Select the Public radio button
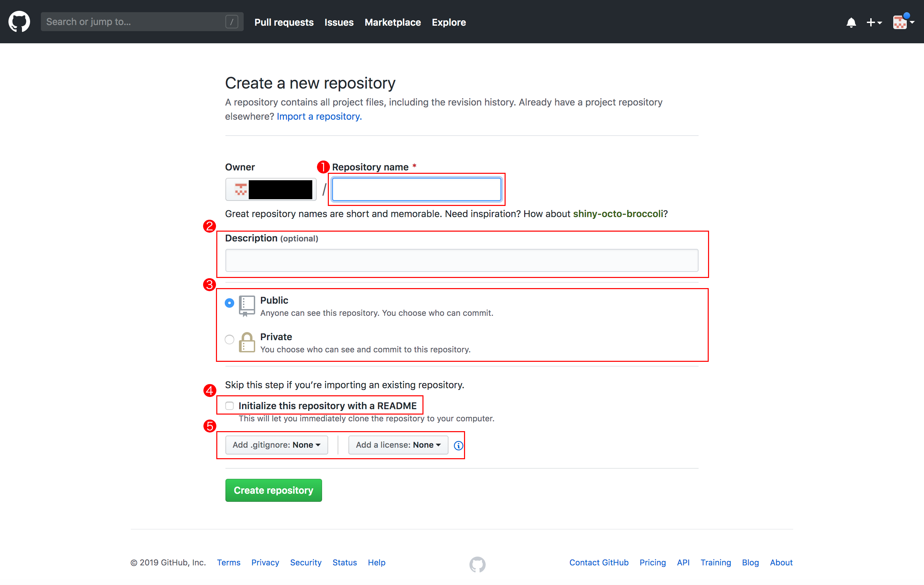924x585 pixels. click(x=229, y=303)
